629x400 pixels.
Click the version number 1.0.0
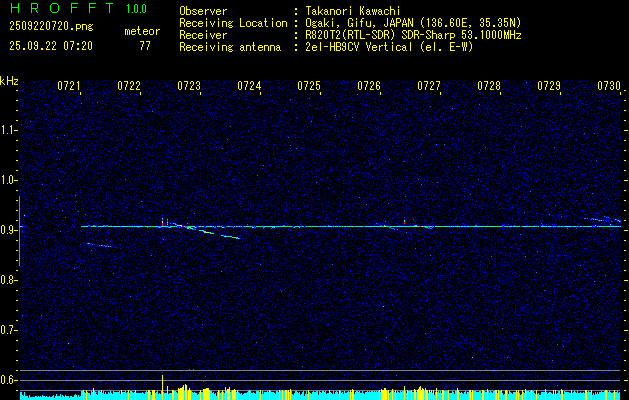pyautogui.click(x=136, y=9)
